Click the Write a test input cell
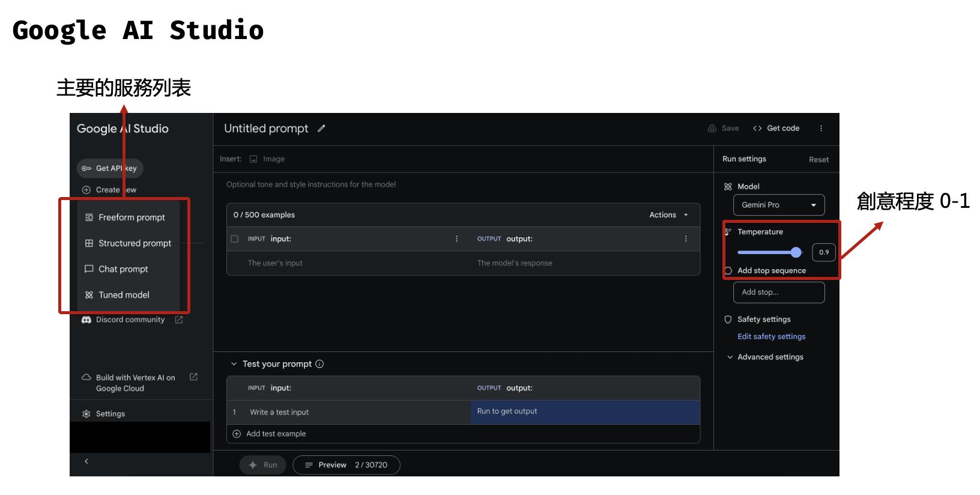 point(358,413)
